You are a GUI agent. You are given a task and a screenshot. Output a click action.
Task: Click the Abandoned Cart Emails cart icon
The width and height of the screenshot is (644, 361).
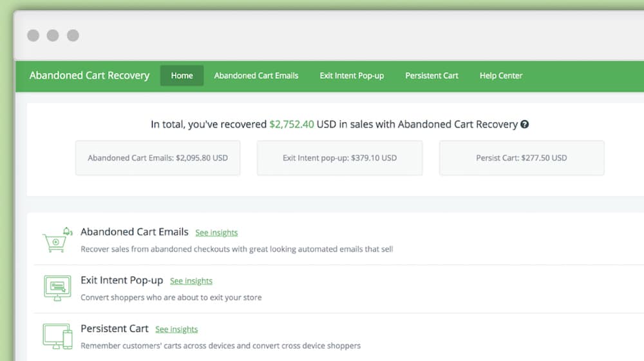click(x=57, y=240)
